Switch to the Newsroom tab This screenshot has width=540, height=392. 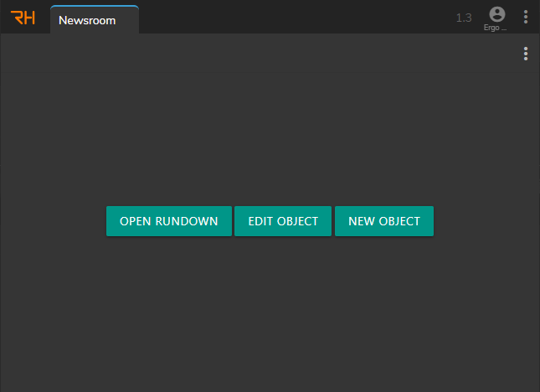[95, 20]
